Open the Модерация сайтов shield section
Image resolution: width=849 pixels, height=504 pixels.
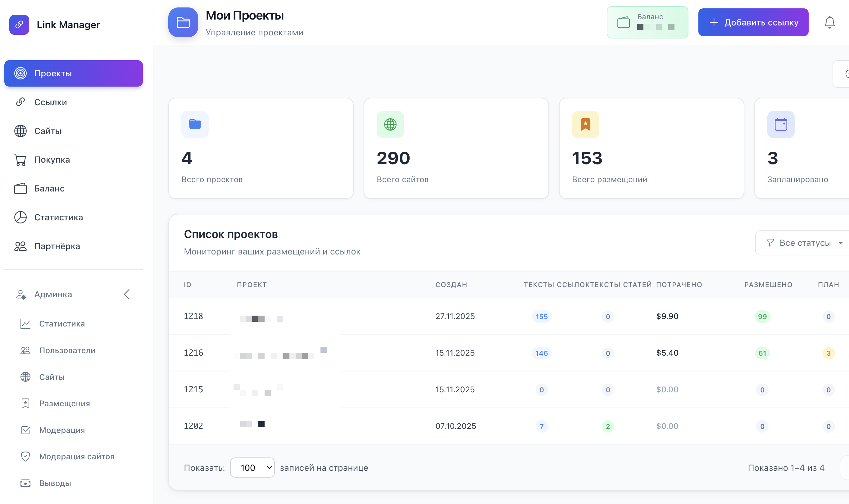click(77, 457)
